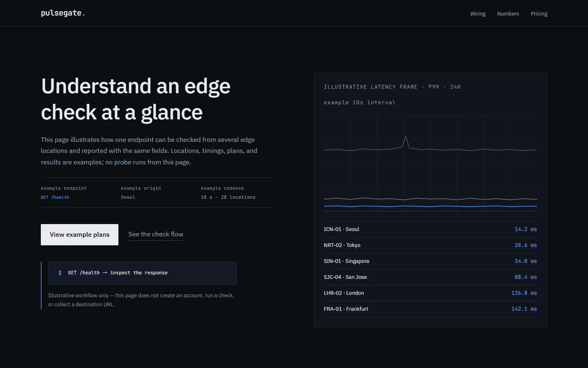Select the SJC-04 · San Jose row
This screenshot has width=588, height=368.
(x=430, y=277)
